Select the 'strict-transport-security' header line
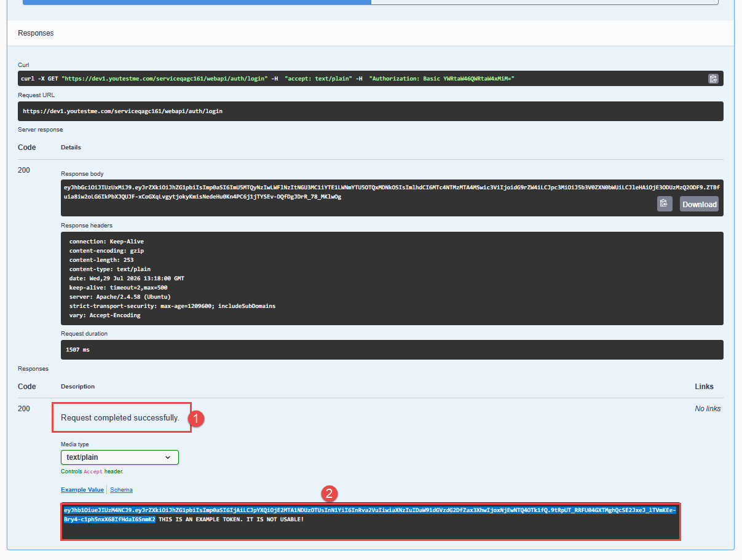Image resolution: width=742 pixels, height=560 pixels. pos(172,306)
